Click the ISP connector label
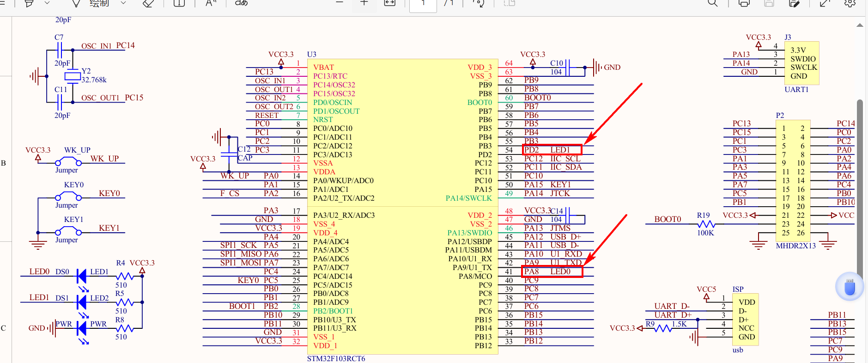The image size is (868, 363). (x=738, y=289)
